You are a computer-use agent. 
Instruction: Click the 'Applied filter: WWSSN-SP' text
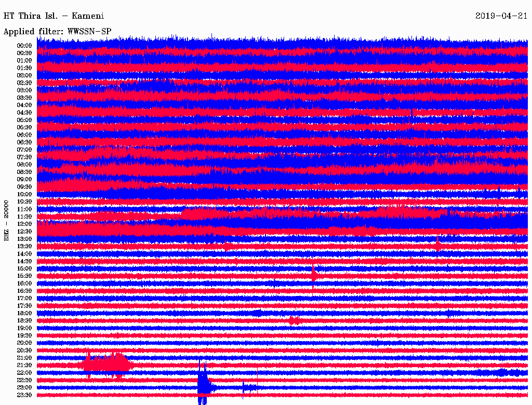tap(57, 32)
